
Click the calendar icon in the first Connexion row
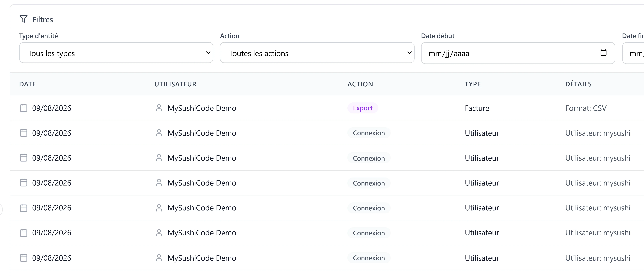point(24,133)
